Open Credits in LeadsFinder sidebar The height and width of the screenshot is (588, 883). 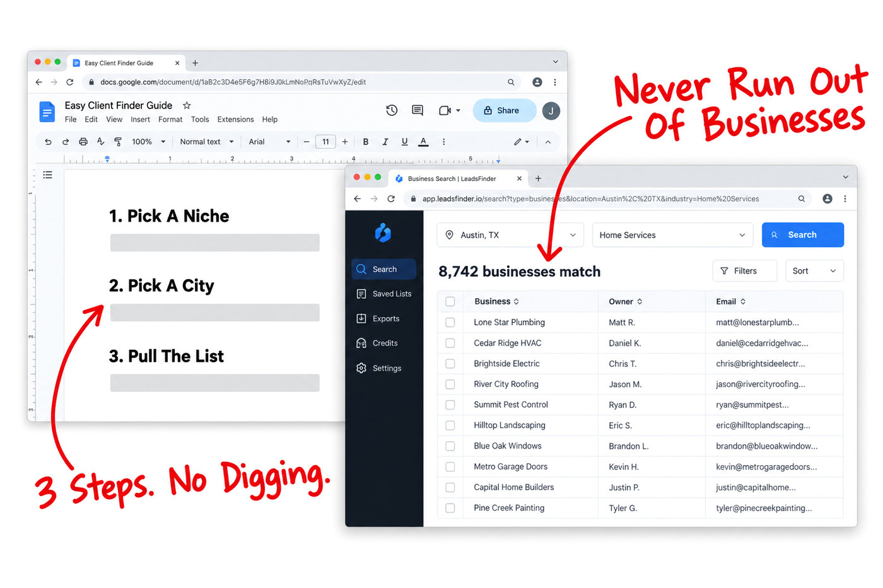coord(384,343)
